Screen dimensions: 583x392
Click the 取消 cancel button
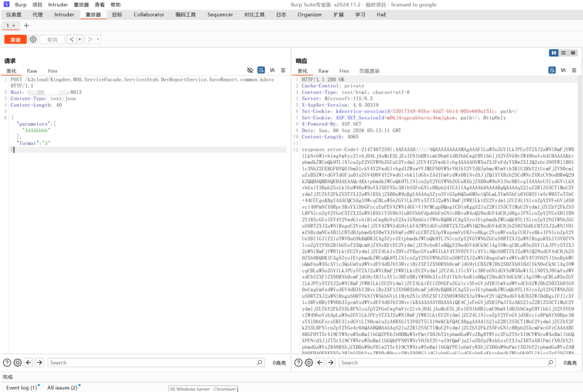point(52,39)
